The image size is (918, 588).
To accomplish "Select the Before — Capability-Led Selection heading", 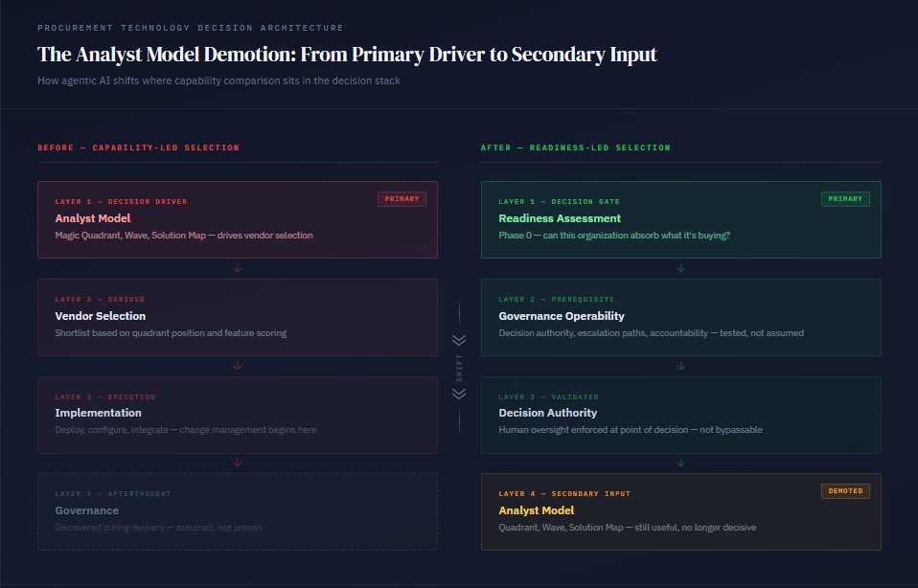I will tap(139, 147).
